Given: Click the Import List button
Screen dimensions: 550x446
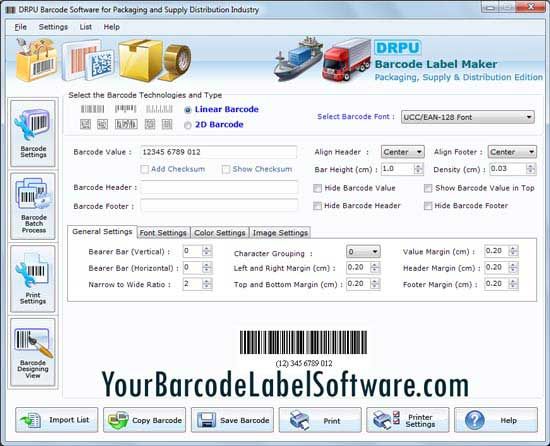Looking at the screenshot, I should point(57,420).
